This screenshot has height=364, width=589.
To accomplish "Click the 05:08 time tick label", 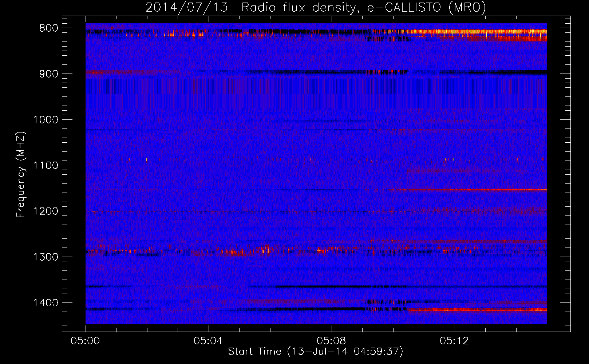I will pyautogui.click(x=332, y=341).
